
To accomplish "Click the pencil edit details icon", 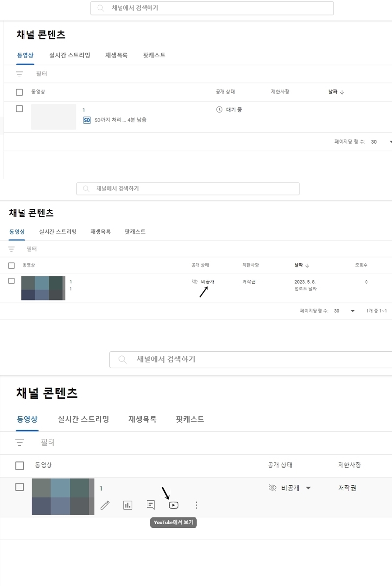I will 105,505.
